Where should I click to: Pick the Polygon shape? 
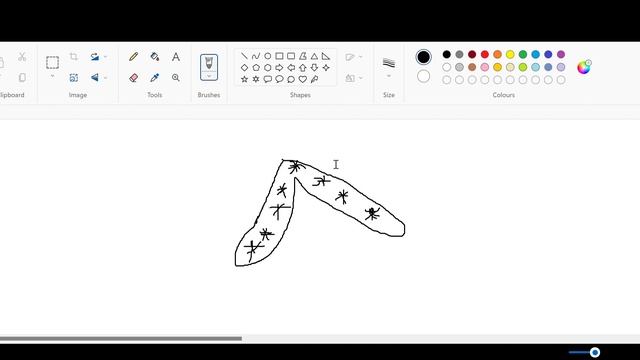click(302, 56)
